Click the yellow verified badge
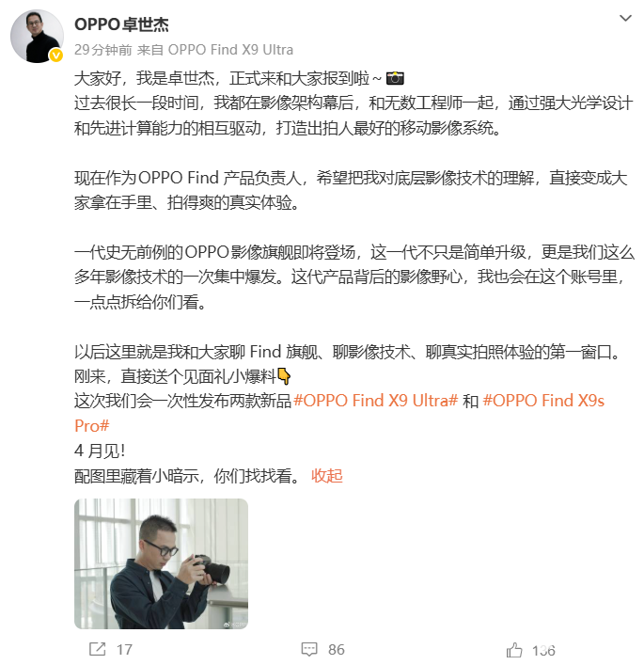This screenshot has height=665, width=644. pos(56,55)
